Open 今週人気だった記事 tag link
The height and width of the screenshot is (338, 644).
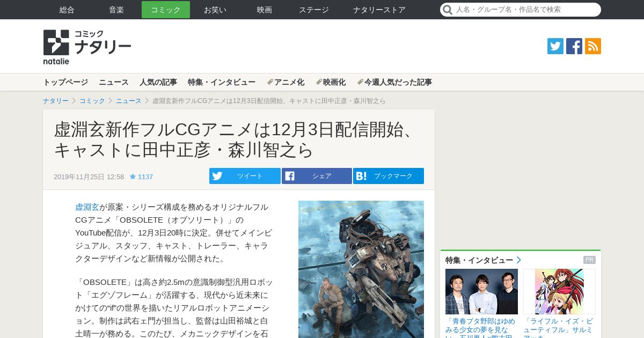tap(394, 82)
